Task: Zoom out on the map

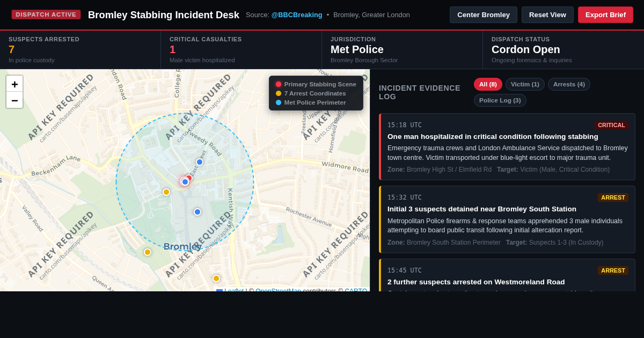Action: pos(14,100)
